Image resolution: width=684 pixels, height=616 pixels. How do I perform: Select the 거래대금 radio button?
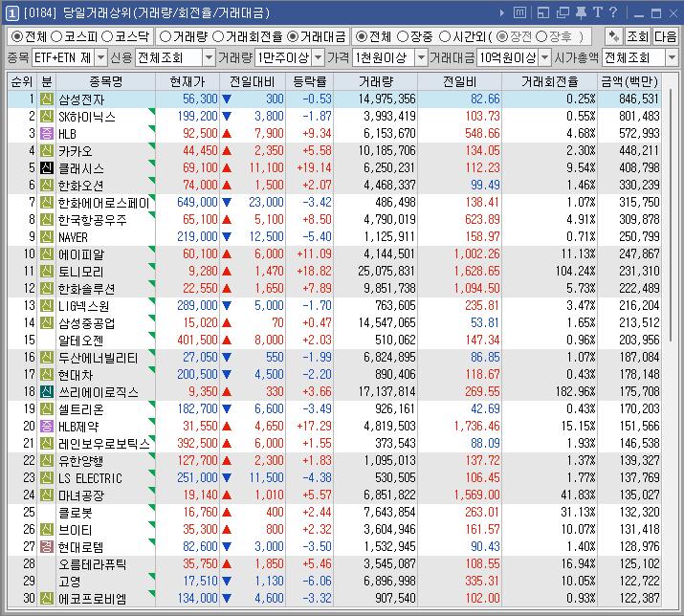tap(293, 36)
